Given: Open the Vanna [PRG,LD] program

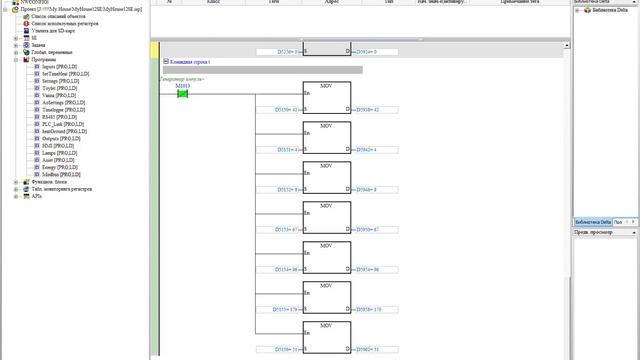Looking at the screenshot, I should click(x=59, y=96).
